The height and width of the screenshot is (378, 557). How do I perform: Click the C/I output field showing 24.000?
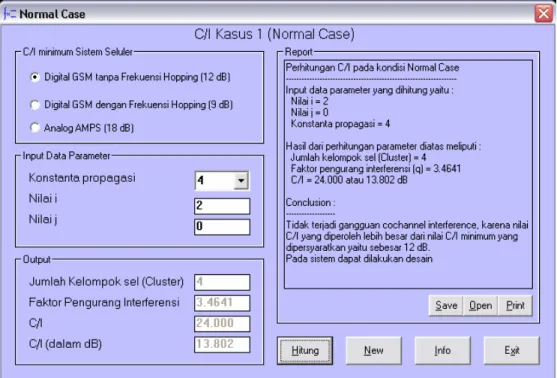222,323
